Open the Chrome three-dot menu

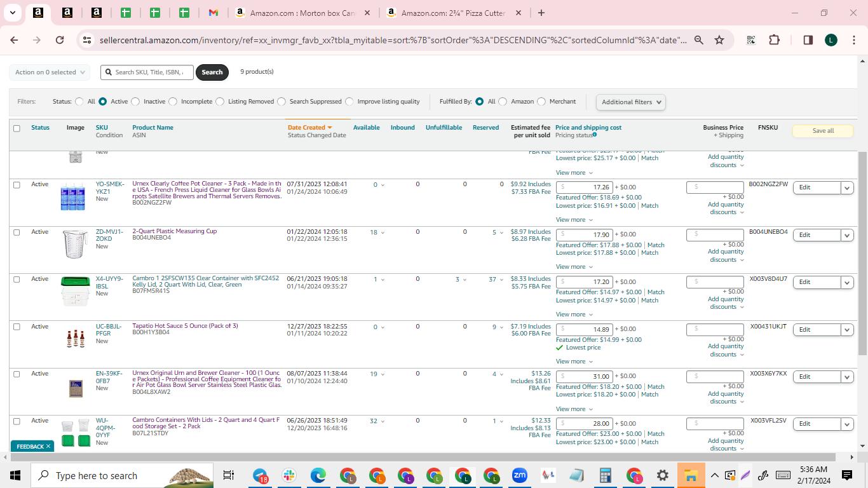pos(853,40)
